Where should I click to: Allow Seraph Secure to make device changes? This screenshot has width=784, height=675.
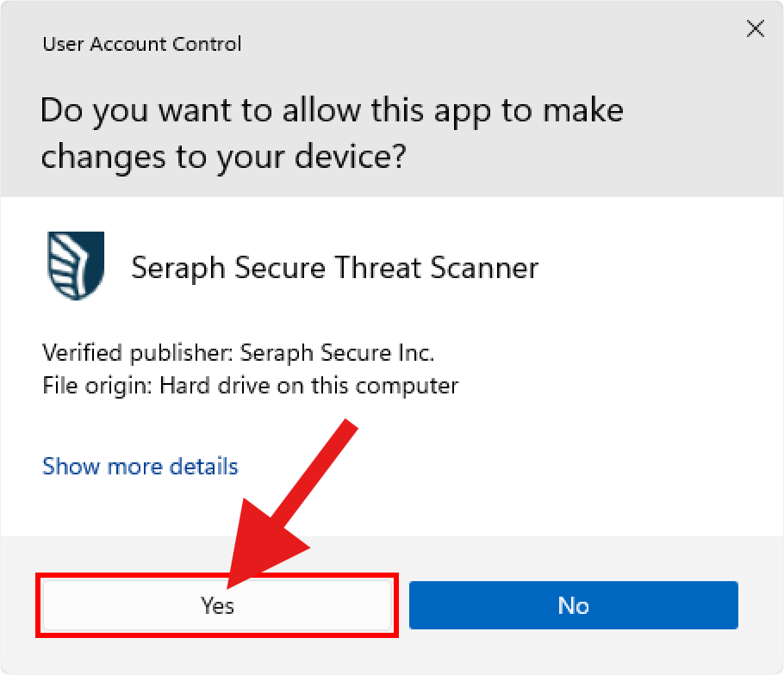tap(217, 606)
